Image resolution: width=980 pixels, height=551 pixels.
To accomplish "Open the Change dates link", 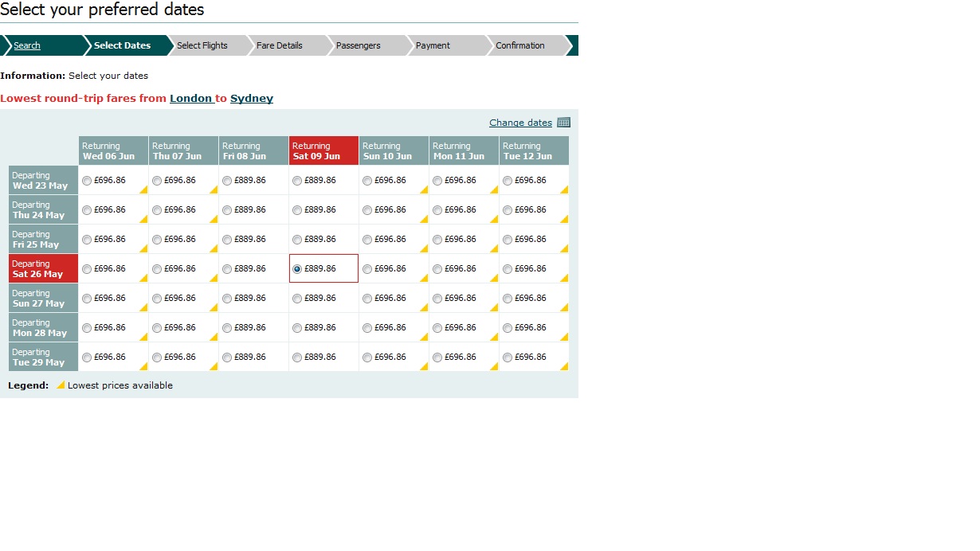I will coord(520,123).
